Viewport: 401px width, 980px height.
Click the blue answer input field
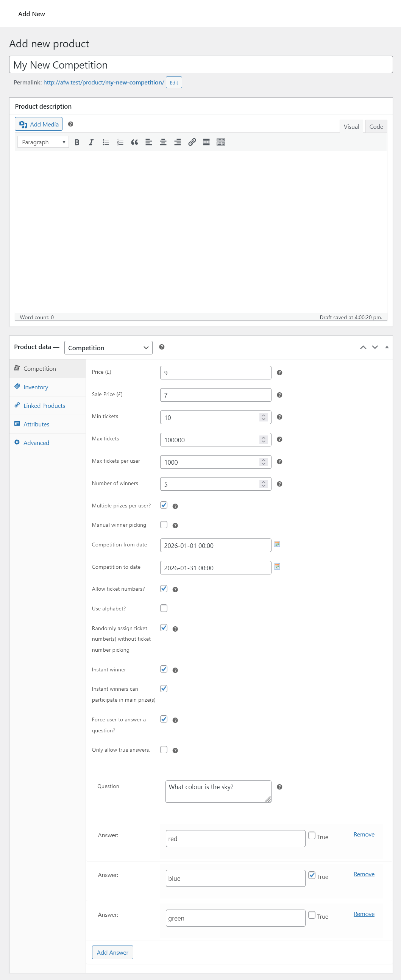(236, 879)
